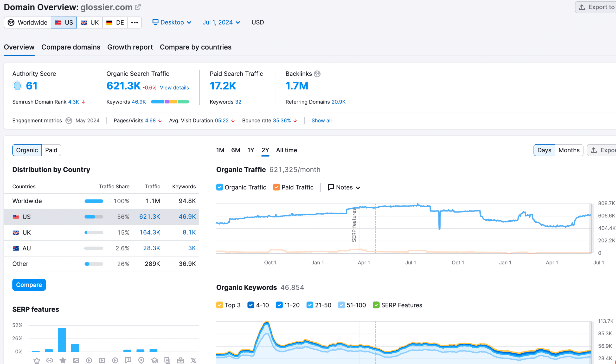Toggle the 21-50 positions checkbox
This screenshot has height=364, width=616.
point(310,305)
